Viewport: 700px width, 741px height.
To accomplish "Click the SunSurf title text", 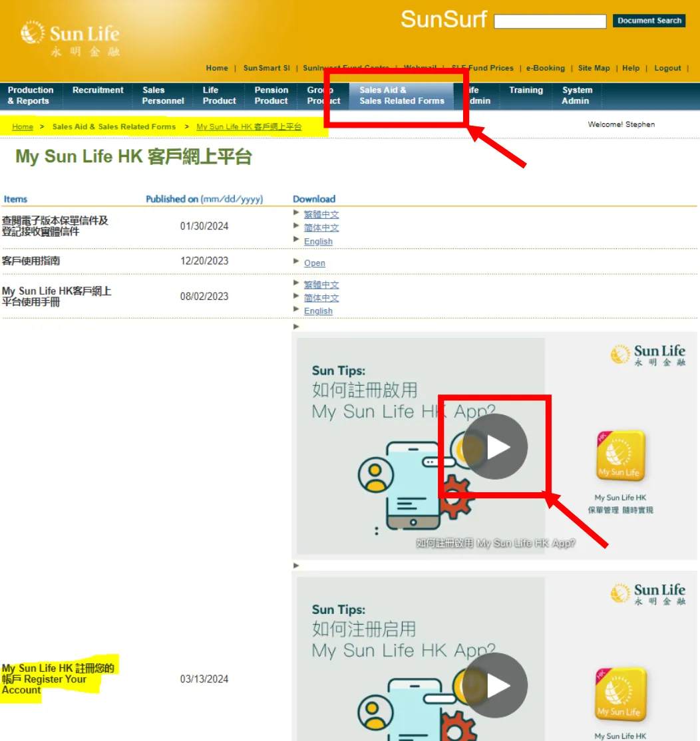I will tap(443, 19).
